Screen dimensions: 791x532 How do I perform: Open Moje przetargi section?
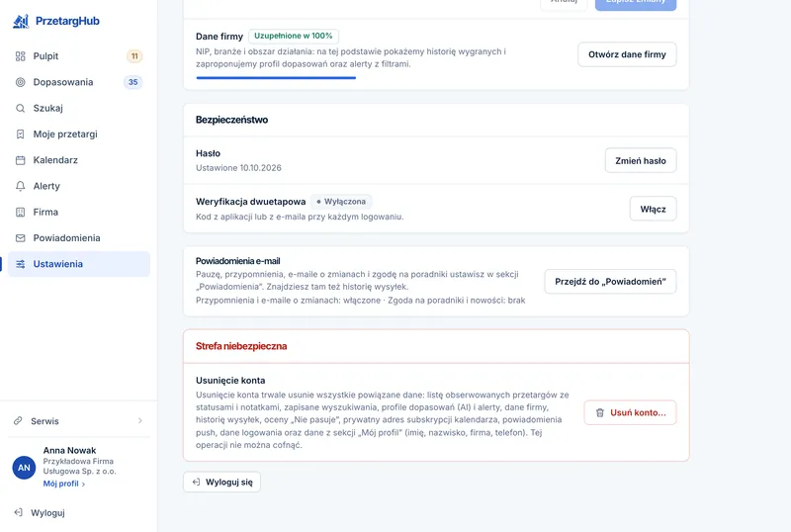pyautogui.click(x=79, y=134)
